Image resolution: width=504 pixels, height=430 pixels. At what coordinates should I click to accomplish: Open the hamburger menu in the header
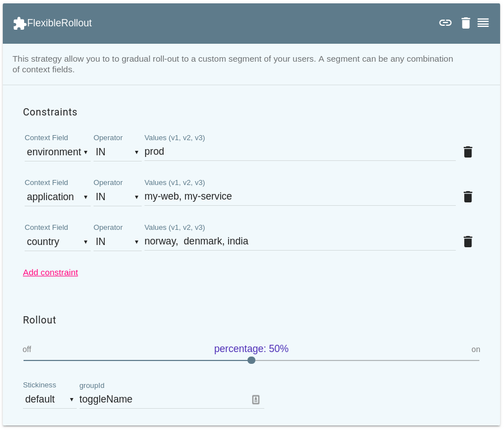483,23
